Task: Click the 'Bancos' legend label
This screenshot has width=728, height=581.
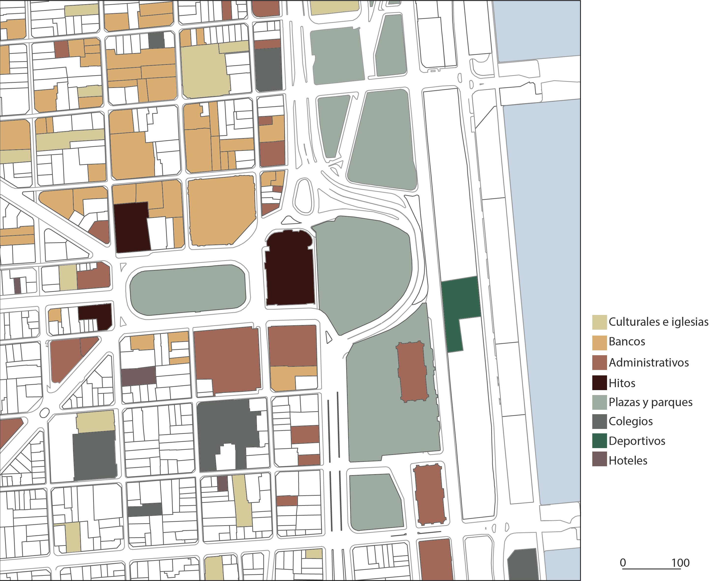Action: (627, 342)
